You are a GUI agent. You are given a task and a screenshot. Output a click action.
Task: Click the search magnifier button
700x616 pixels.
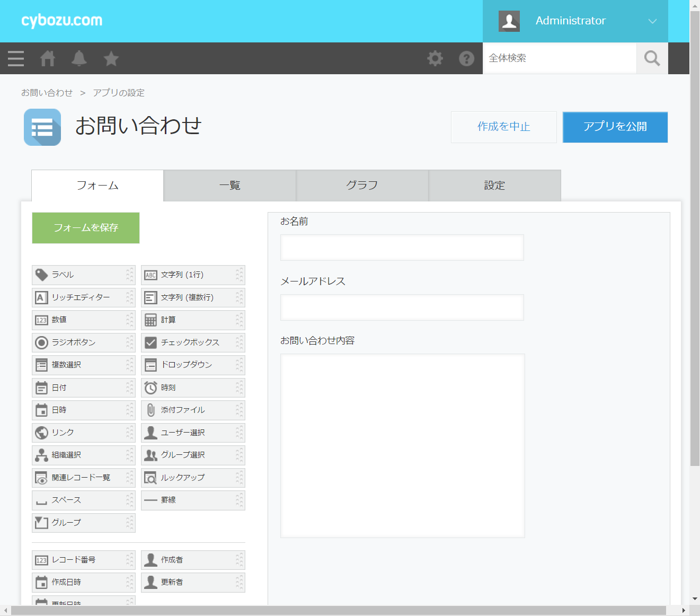[x=652, y=58]
